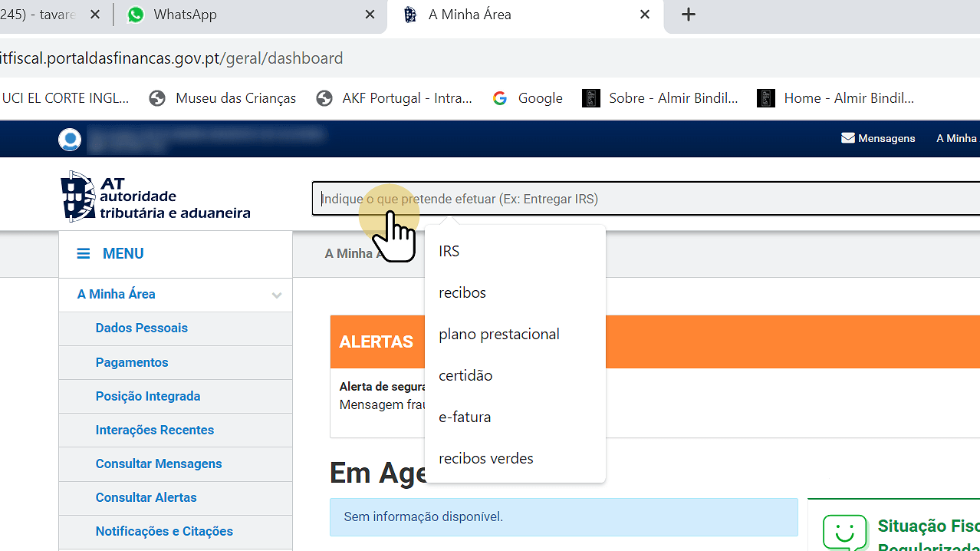Collapse the A Minha Área chevron

pyautogui.click(x=277, y=295)
